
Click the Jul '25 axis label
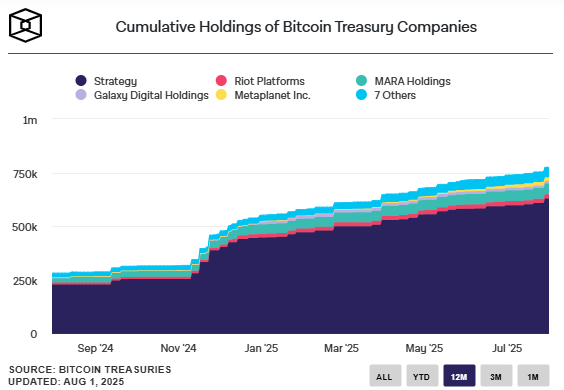point(507,348)
